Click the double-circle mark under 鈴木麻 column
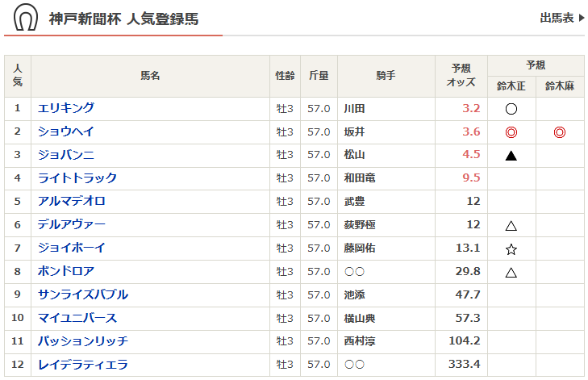 point(560,132)
